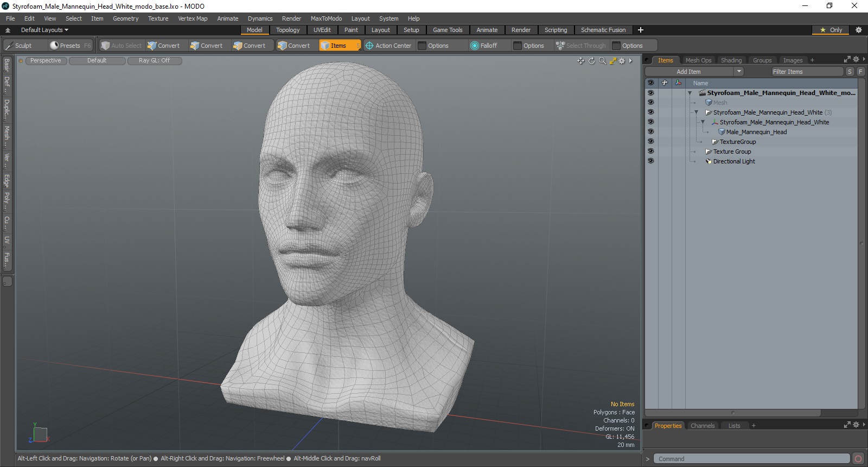Click the Auto Select button
This screenshot has width=868, height=467.
(x=122, y=46)
